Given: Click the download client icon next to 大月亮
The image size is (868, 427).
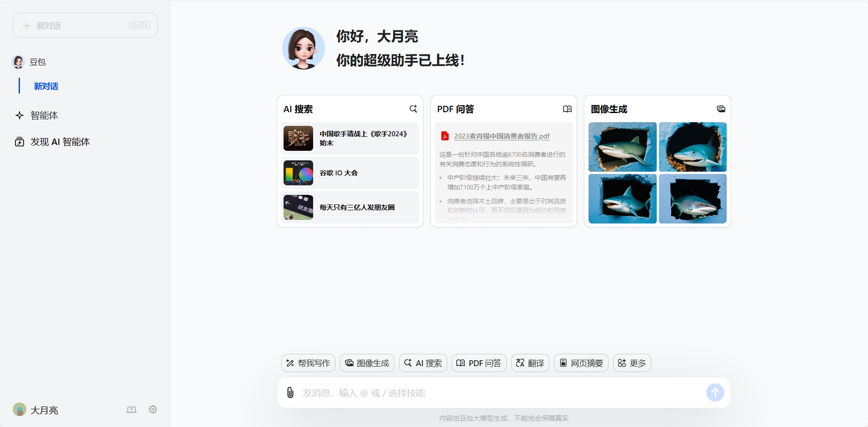Looking at the screenshot, I should [131, 409].
